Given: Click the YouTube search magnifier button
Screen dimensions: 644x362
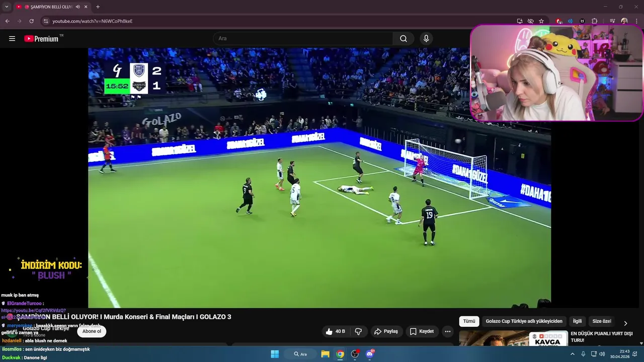Looking at the screenshot, I should 404,39.
